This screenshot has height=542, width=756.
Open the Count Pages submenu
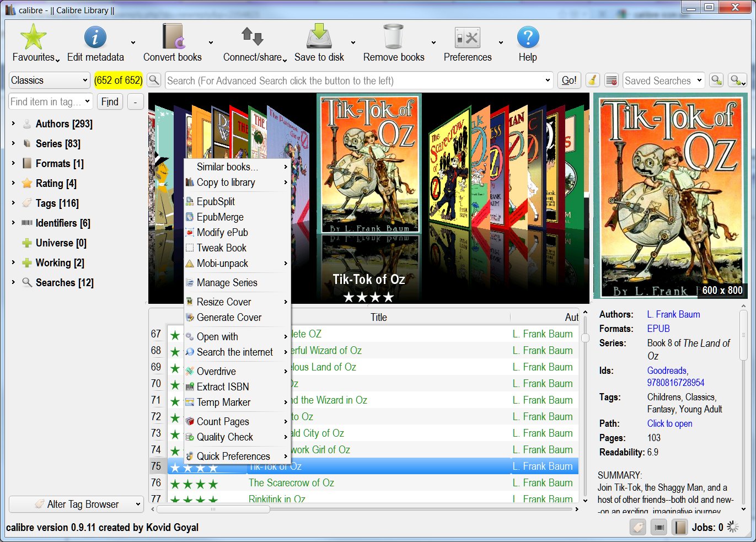tap(237, 422)
